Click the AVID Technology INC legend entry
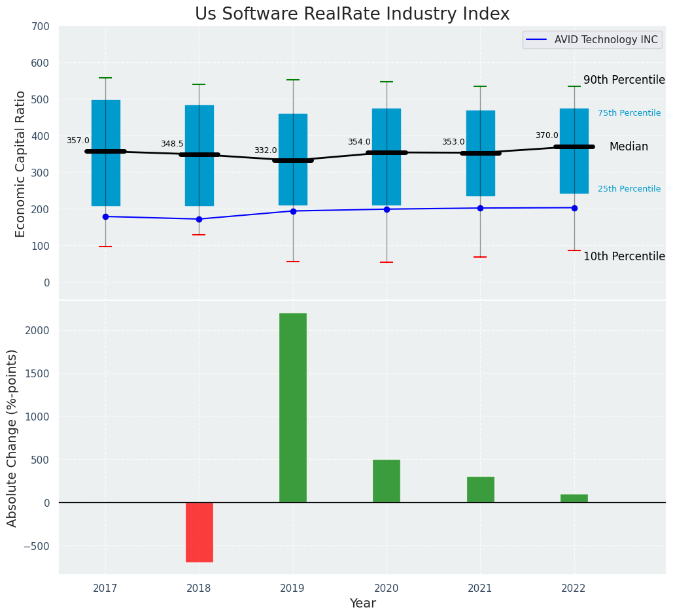Viewport: 673px width, 616px height. [593, 40]
